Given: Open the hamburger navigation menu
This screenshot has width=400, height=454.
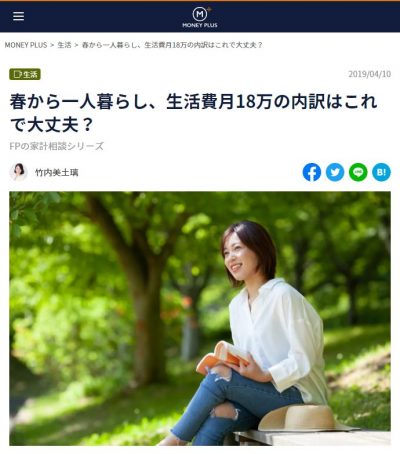Looking at the screenshot, I should tap(18, 16).
